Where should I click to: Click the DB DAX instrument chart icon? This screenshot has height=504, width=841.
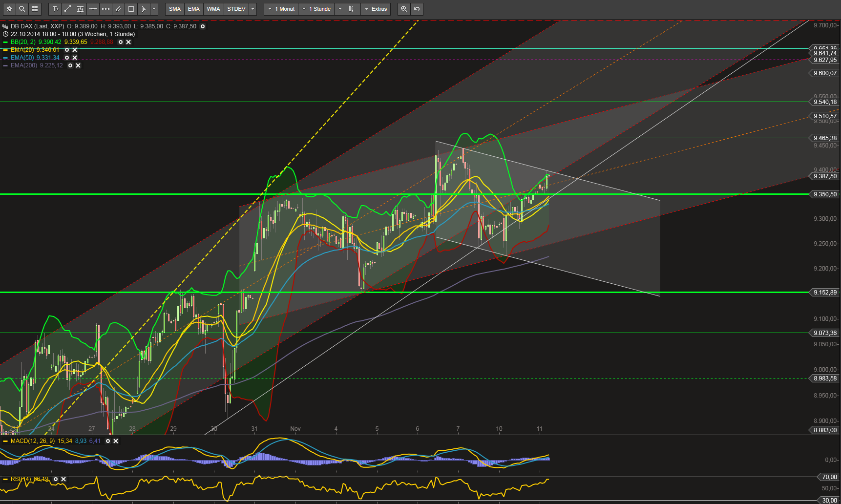point(5,26)
